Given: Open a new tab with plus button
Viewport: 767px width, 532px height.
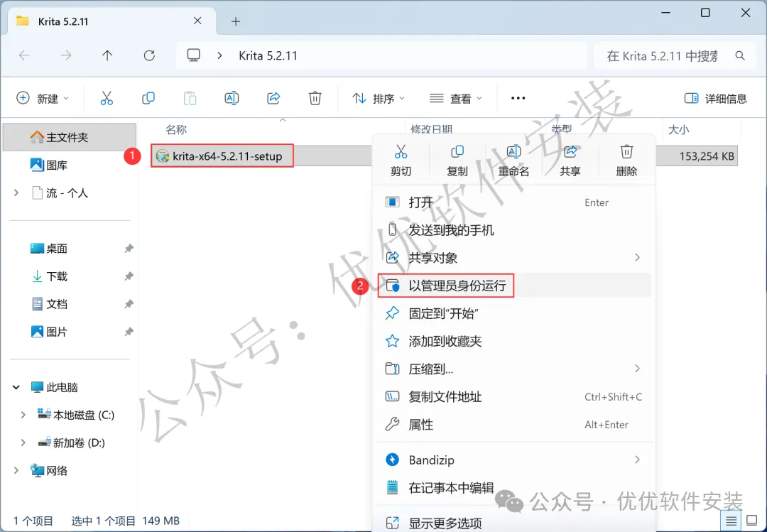Looking at the screenshot, I should click(x=236, y=21).
